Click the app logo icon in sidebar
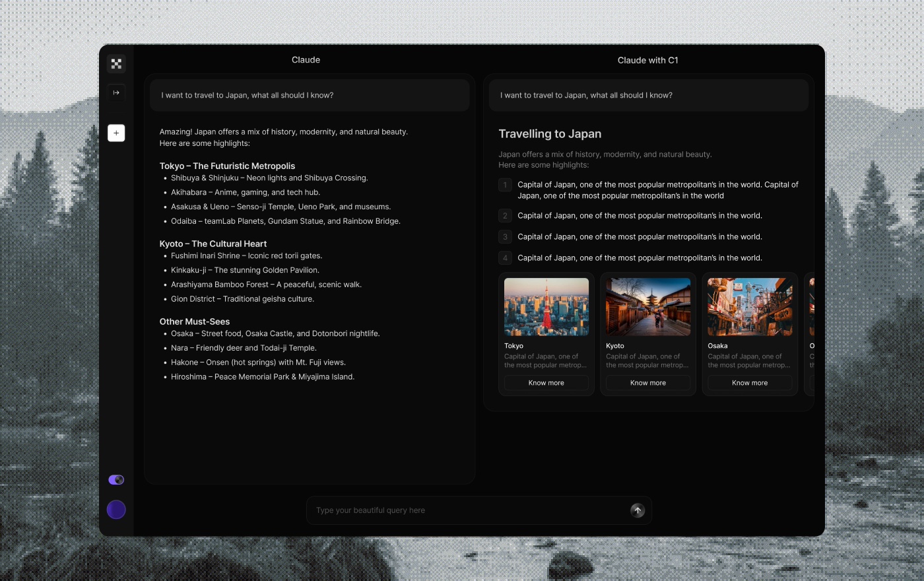Screen dimensions: 924x581 (x=116, y=63)
